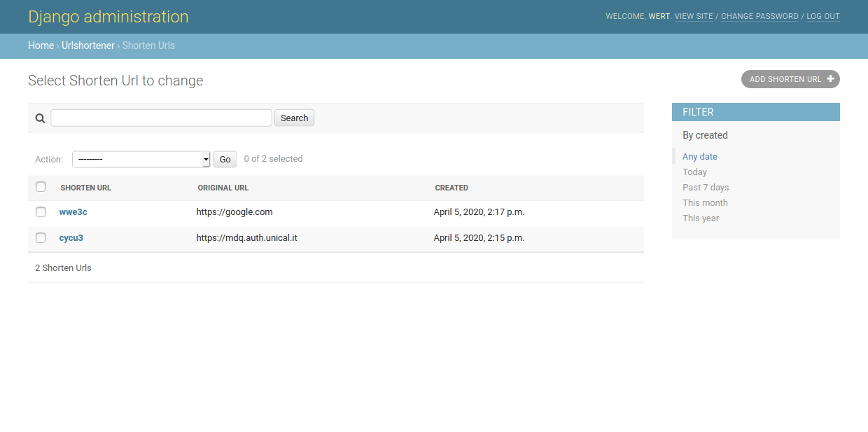The width and height of the screenshot is (868, 432).
Task: Go to Urlshortener breadcrumb
Action: pos(88,46)
